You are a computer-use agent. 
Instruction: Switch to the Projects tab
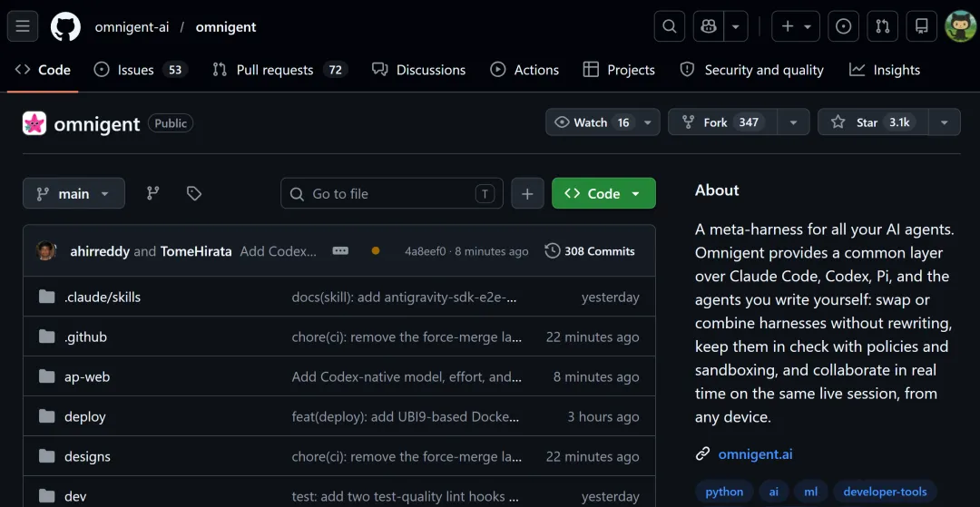point(619,70)
